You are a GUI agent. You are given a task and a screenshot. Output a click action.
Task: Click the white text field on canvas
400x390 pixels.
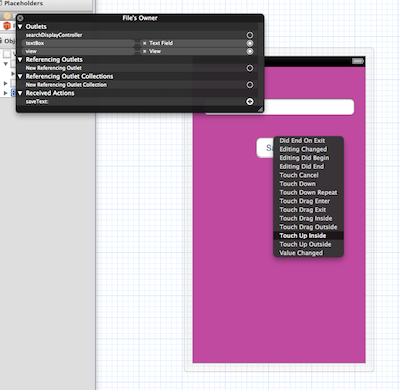coord(308,107)
